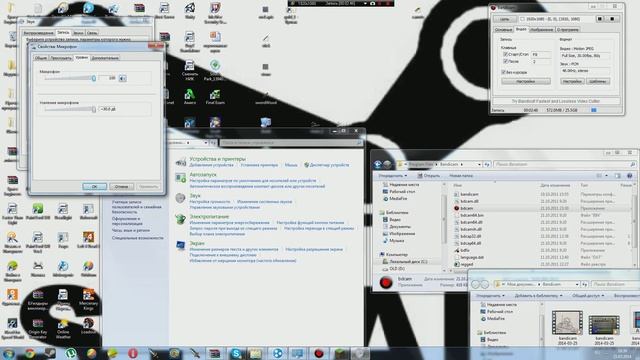This screenshot has height=360, width=640.
Task: Switch to Изображение tab in Bandicam
Action: pyautogui.click(x=541, y=30)
